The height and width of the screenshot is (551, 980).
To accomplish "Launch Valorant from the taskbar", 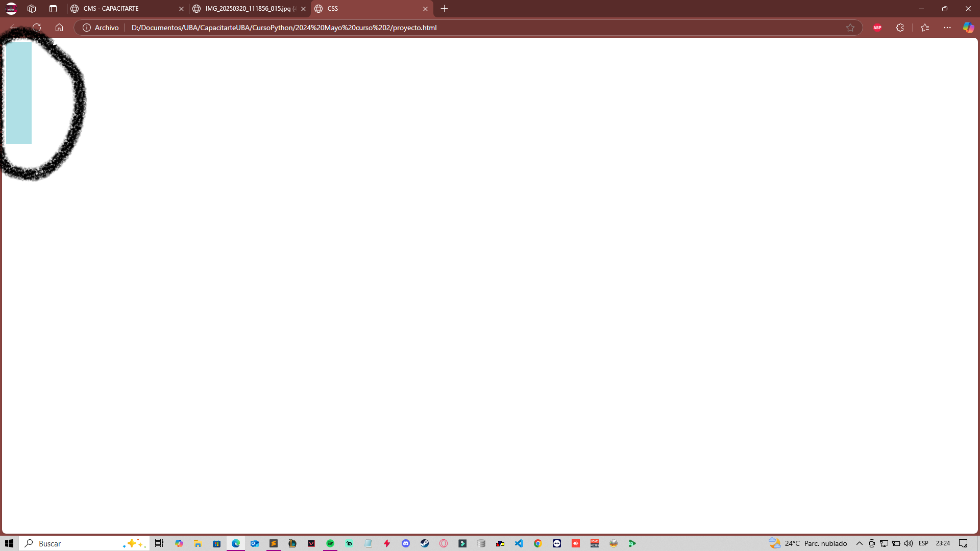I will (x=311, y=543).
